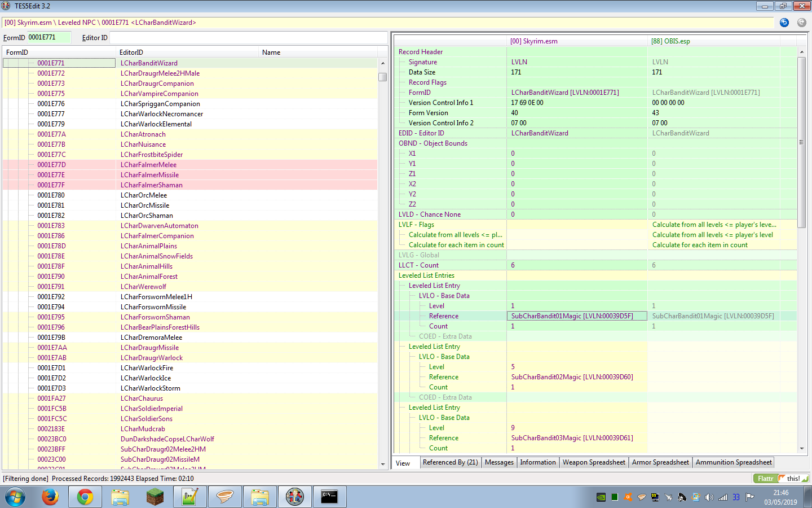Select OBND - Object Bounds row

tap(595, 143)
